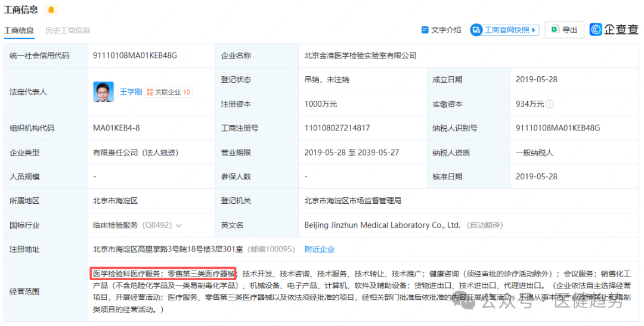Expand the arrow beside 工商官网快照
The width and height of the screenshot is (644, 326).
tap(534, 30)
